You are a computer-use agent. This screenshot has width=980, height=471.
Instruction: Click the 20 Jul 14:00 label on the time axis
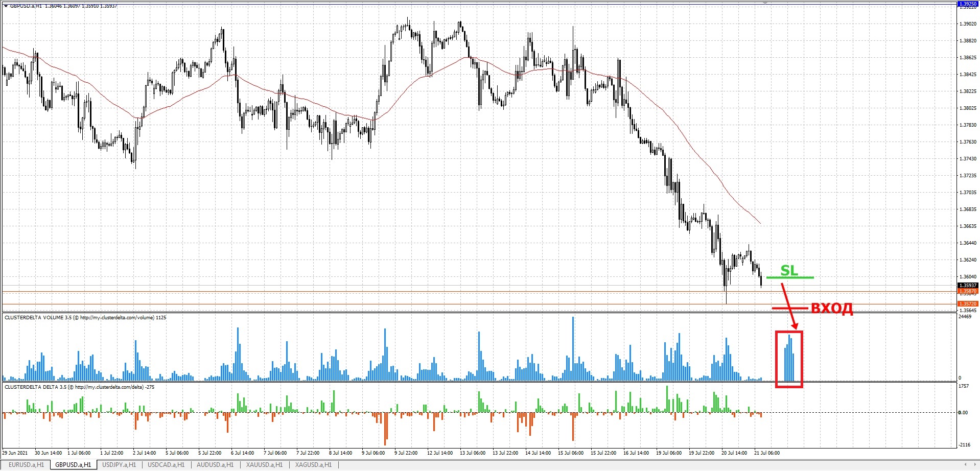pos(734,453)
